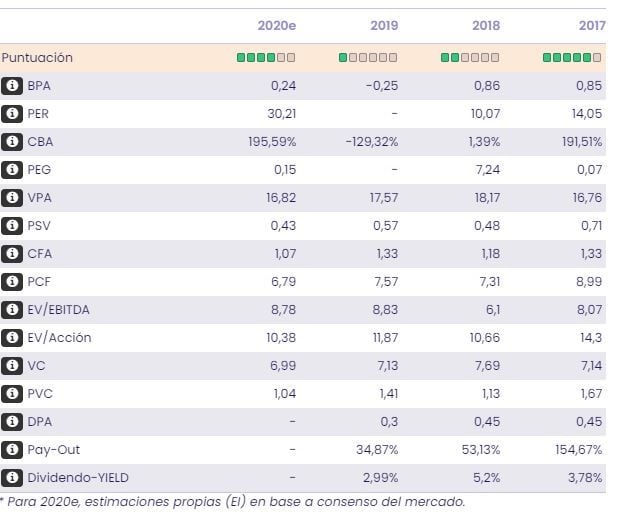This screenshot has height=520, width=619.
Task: Click the 2017 column header
Action: click(591, 26)
